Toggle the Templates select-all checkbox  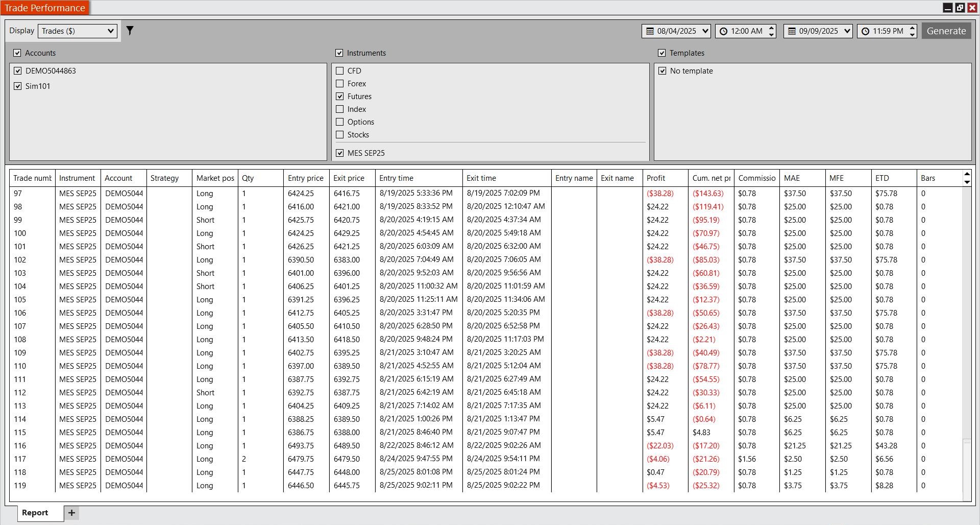[662, 53]
